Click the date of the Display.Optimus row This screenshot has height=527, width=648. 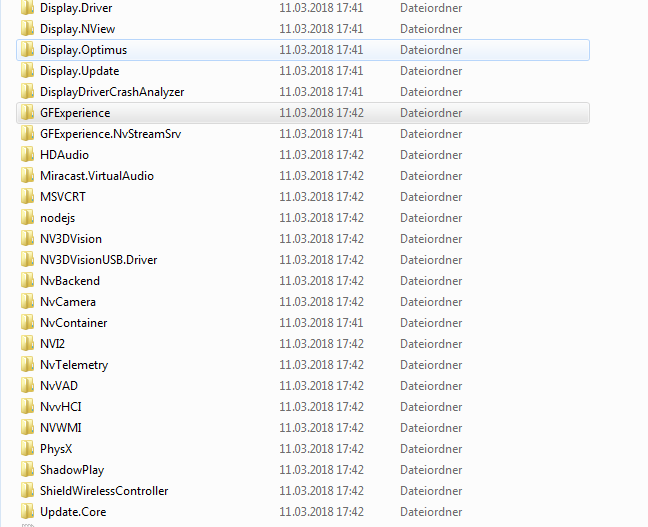tap(322, 50)
